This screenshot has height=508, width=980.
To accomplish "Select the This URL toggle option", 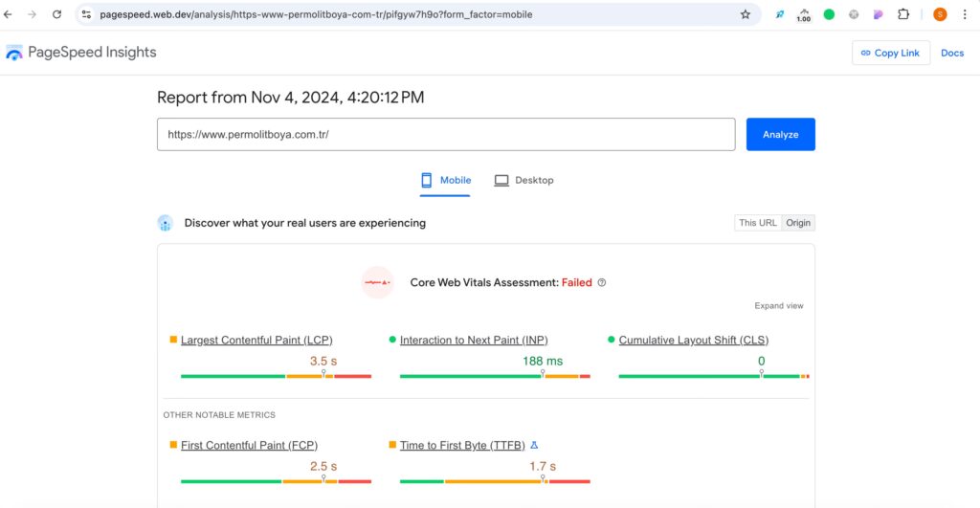I will (x=758, y=223).
